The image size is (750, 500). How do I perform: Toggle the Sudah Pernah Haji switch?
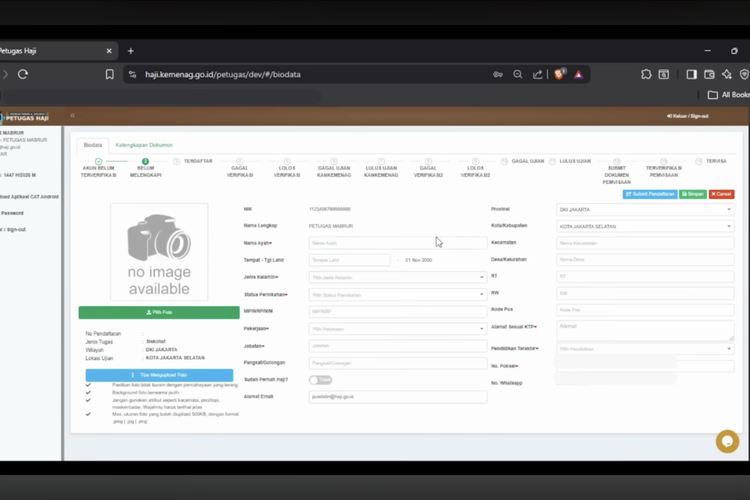pyautogui.click(x=320, y=380)
